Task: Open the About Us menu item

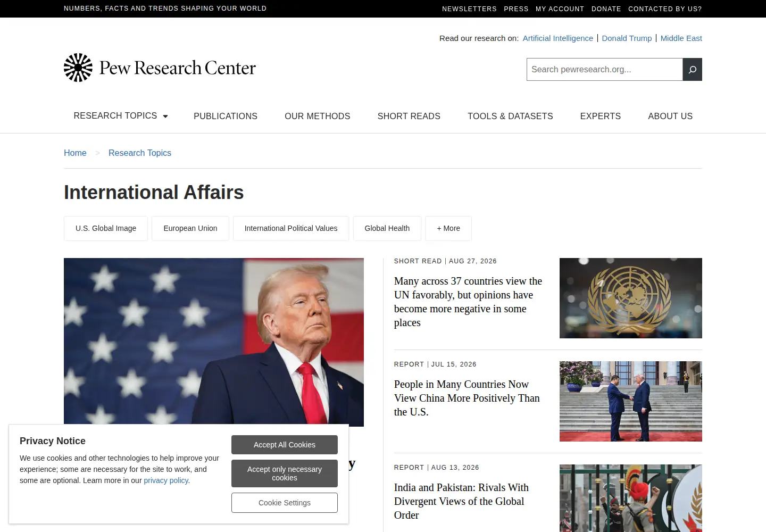Action: pyautogui.click(x=670, y=116)
